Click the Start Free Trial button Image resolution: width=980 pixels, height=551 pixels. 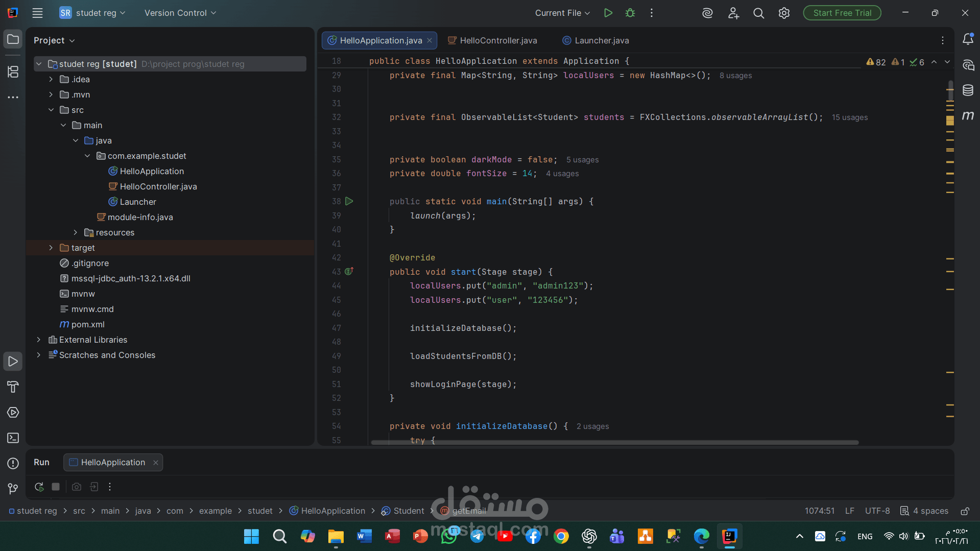(x=842, y=13)
